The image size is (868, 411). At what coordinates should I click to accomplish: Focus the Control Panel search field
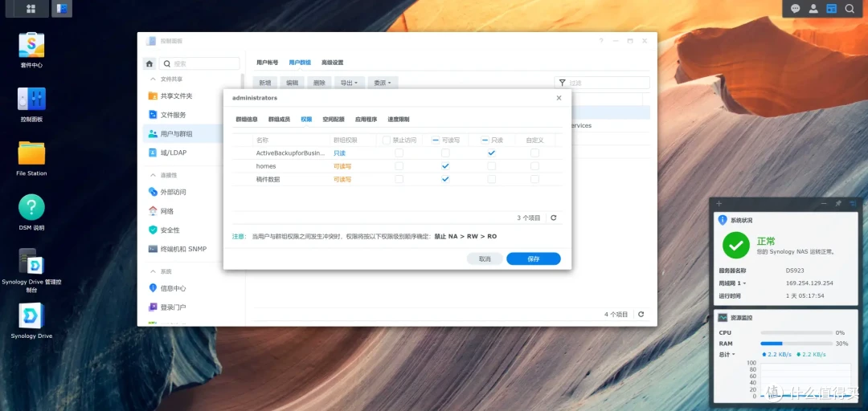tap(200, 63)
